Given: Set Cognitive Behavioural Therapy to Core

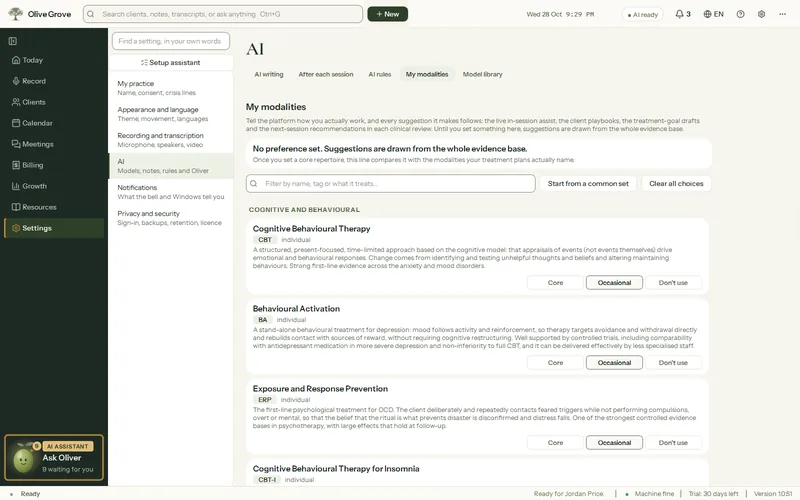Looking at the screenshot, I should (x=555, y=283).
